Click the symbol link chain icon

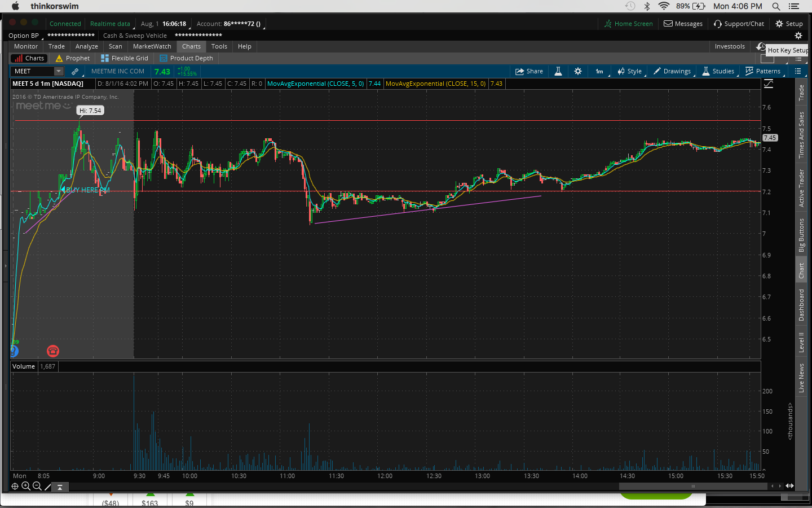75,71
